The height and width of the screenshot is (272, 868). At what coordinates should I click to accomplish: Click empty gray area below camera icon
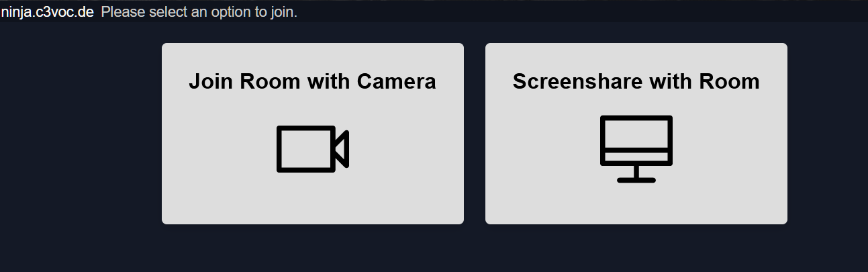point(313,200)
